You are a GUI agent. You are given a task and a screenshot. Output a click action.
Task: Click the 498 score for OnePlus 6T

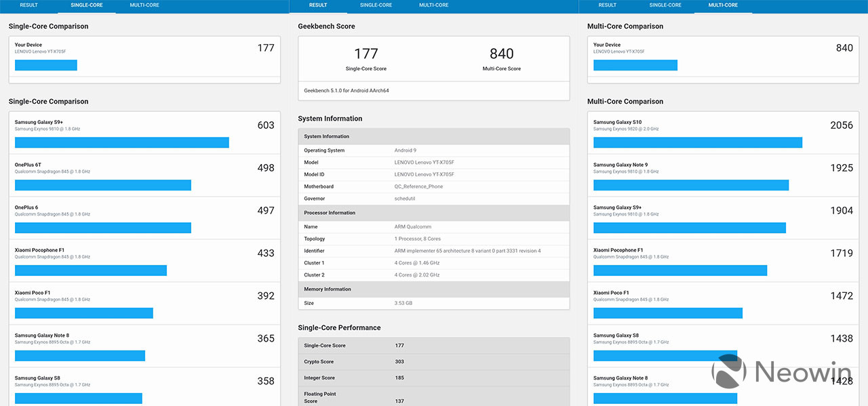[266, 168]
